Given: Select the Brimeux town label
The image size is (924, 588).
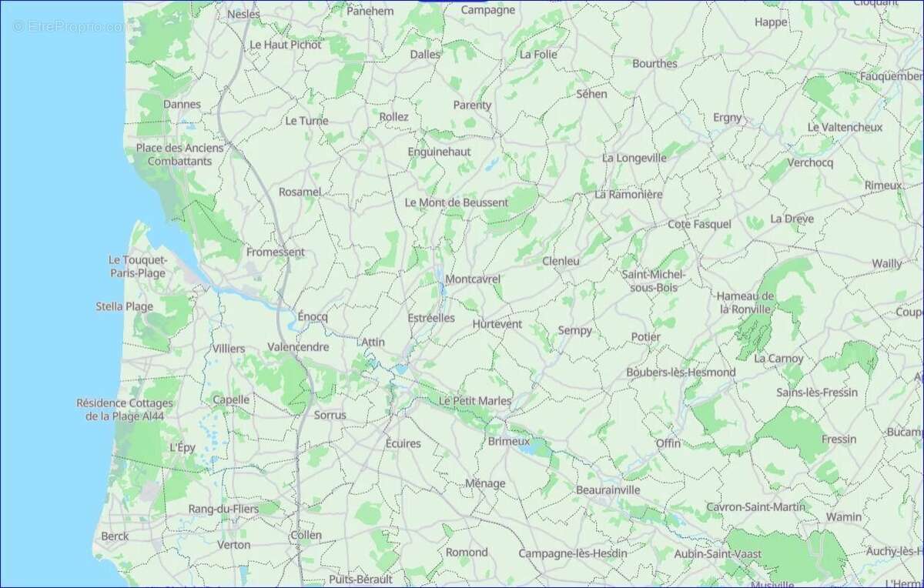Looking at the screenshot, I should pos(509,441).
